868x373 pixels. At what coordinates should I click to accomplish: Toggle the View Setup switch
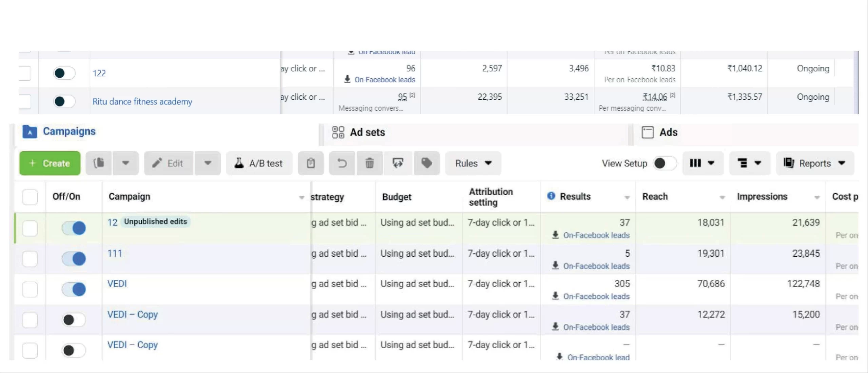click(x=664, y=163)
